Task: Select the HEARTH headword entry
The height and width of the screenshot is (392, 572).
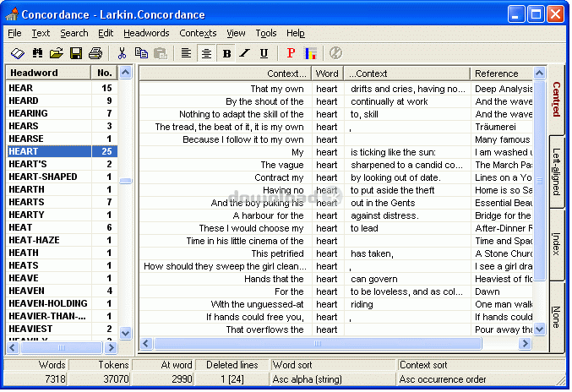Action: click(26, 189)
